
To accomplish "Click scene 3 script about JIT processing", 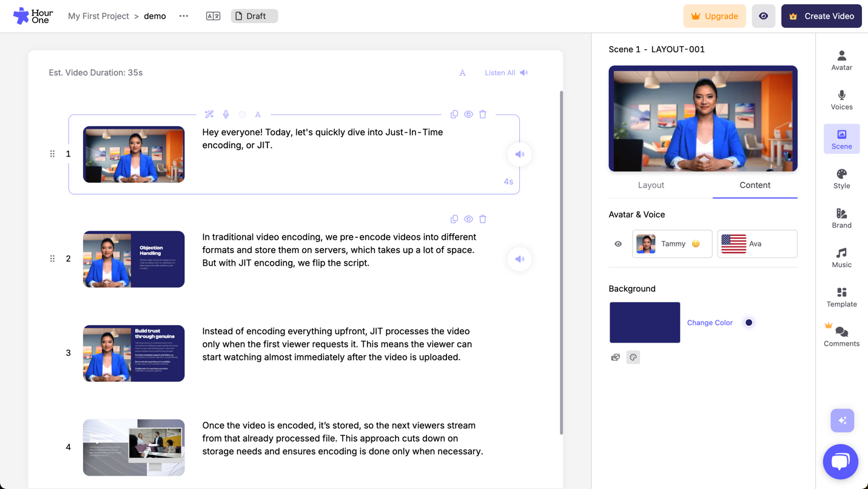I will pyautogui.click(x=337, y=344).
